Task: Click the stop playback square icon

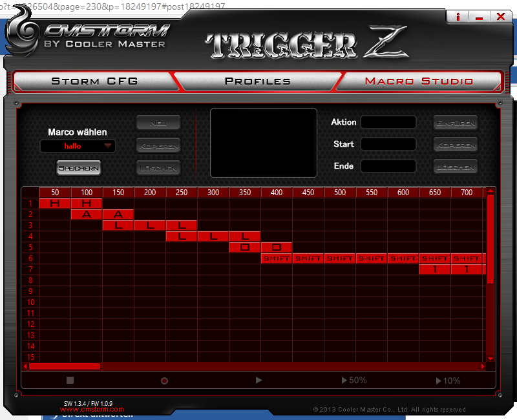Action: (70, 381)
